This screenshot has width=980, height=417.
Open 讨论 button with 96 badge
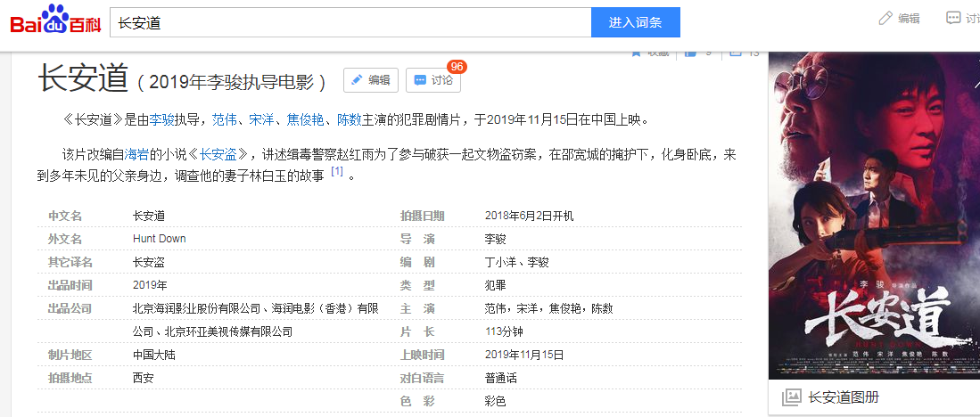point(433,80)
